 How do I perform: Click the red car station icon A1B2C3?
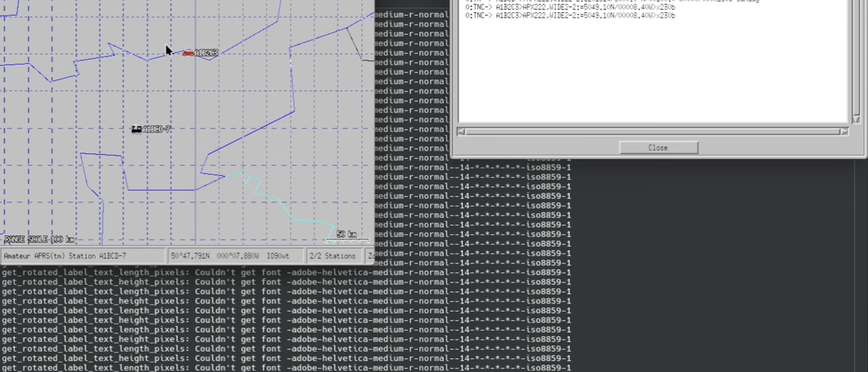coord(188,53)
